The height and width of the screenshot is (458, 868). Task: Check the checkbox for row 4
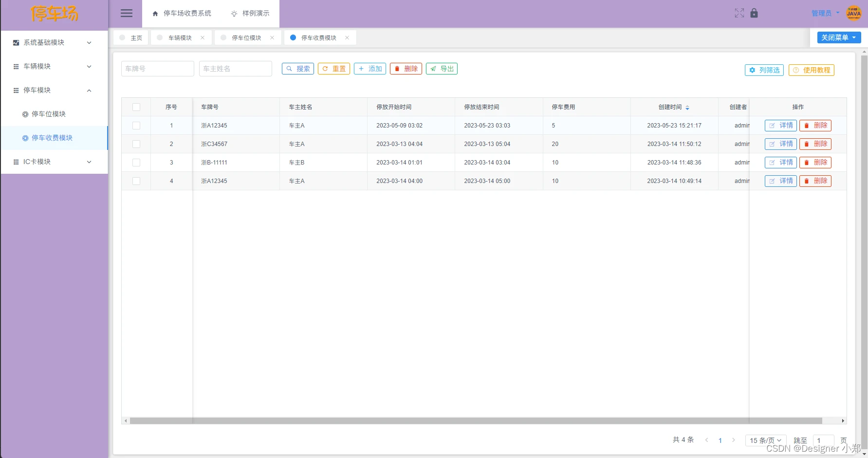(x=136, y=181)
